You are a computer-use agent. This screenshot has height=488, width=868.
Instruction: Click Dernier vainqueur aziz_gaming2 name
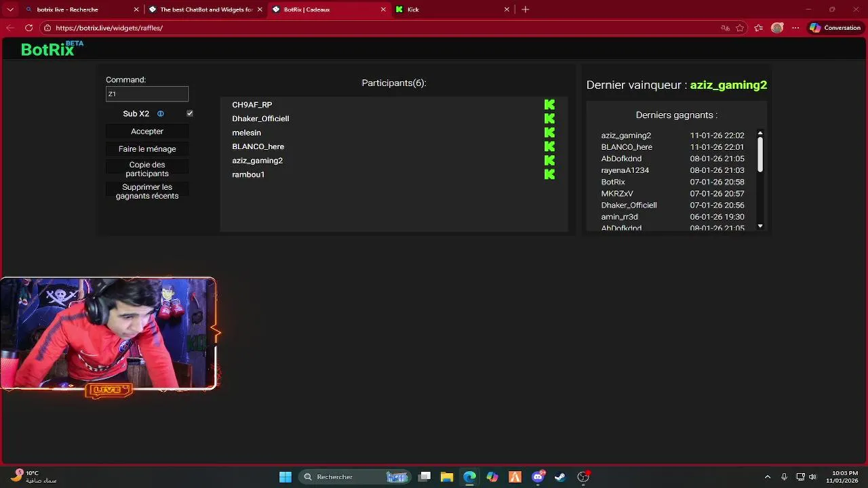pyautogui.click(x=728, y=85)
